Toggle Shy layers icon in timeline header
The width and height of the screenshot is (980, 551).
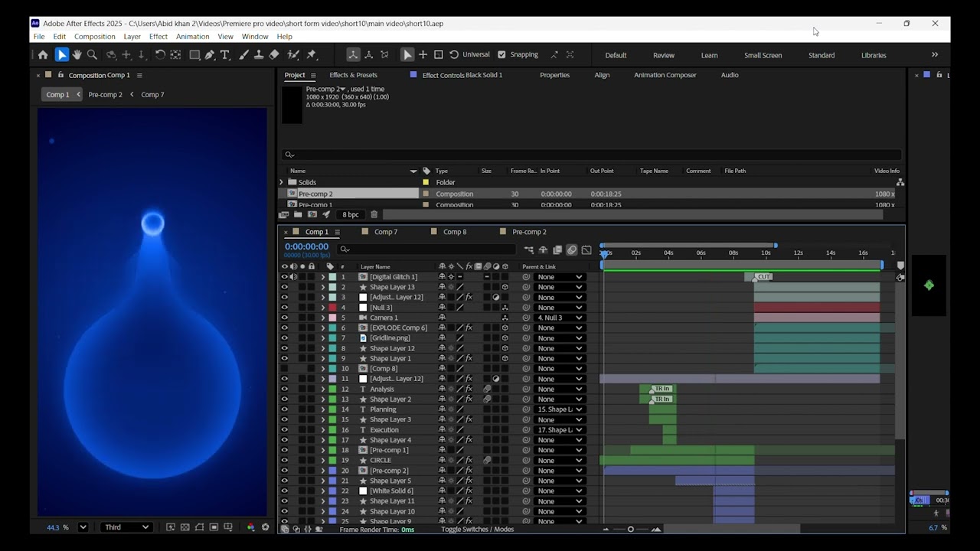pos(543,250)
